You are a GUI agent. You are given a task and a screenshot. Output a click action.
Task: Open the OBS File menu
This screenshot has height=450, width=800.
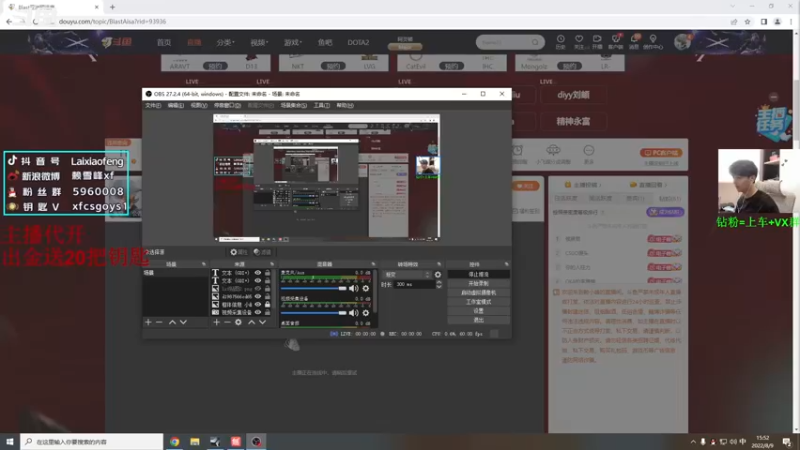[x=153, y=106]
